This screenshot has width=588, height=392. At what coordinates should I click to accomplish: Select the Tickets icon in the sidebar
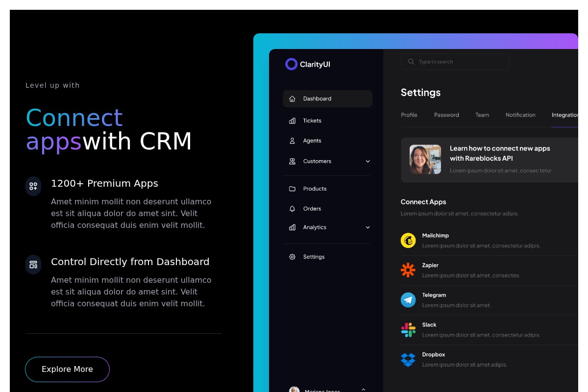pos(292,121)
